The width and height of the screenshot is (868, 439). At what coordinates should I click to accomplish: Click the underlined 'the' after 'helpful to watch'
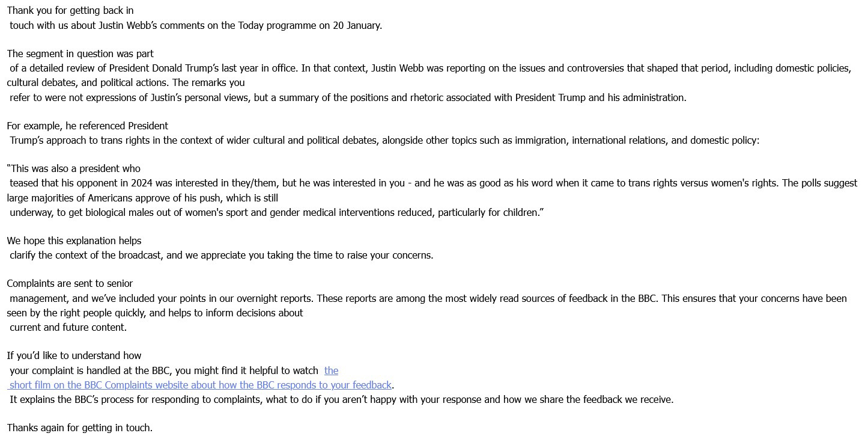coord(331,370)
